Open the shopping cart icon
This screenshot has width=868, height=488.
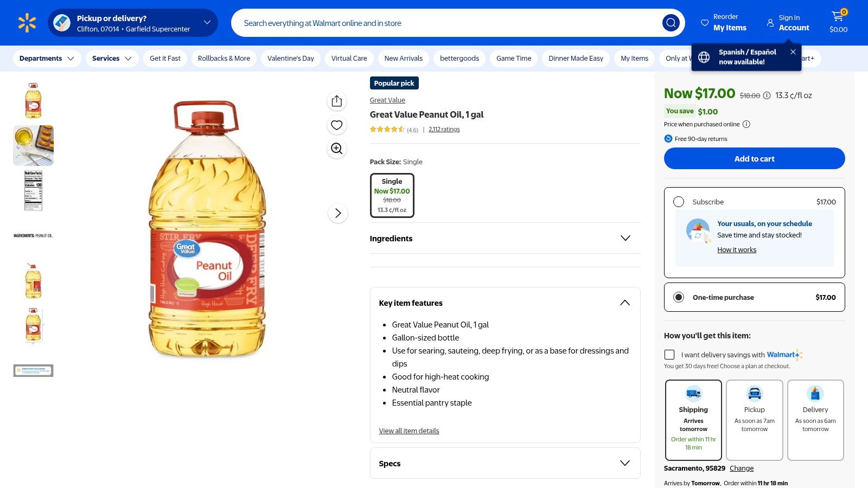click(837, 18)
